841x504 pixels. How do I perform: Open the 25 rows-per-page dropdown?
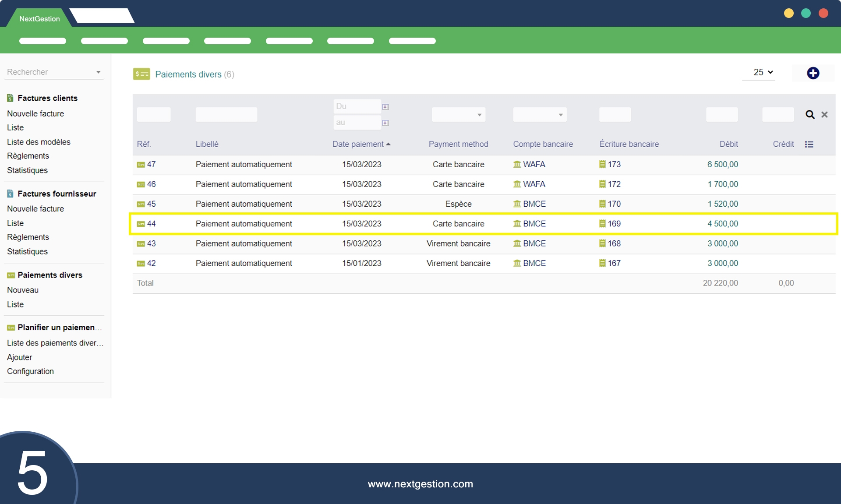pyautogui.click(x=763, y=72)
